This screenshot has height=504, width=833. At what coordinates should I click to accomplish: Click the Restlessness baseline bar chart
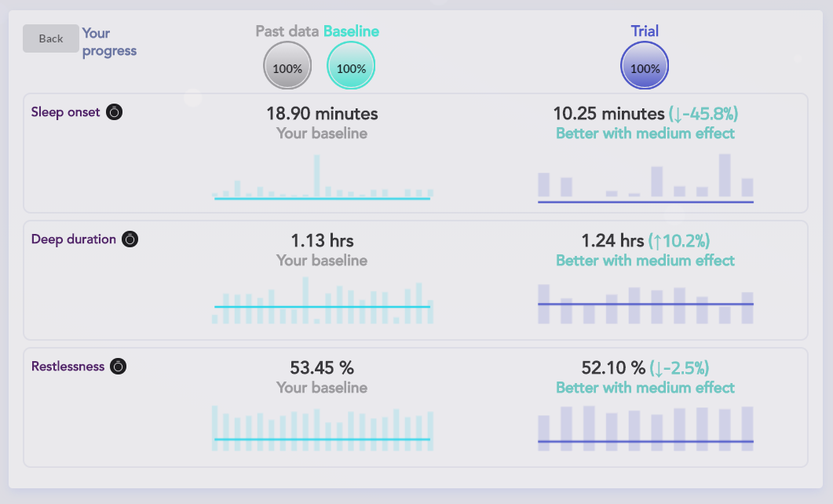coord(322,429)
